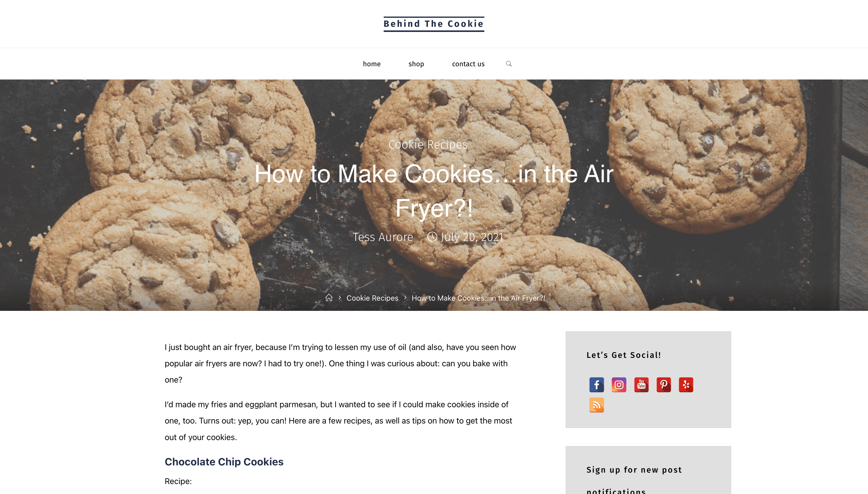Screen dimensions: 868x494
Task: Click the home breadcrumb icon
Action: click(x=328, y=298)
